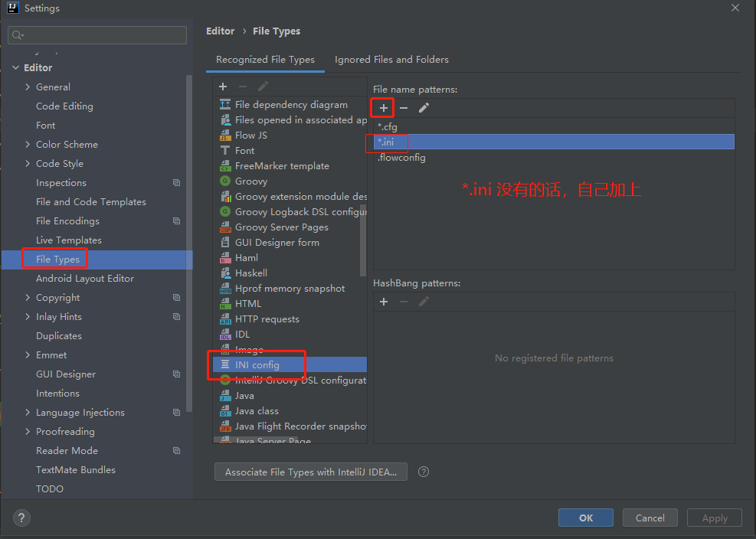Confirm settings with OK button
This screenshot has height=539, width=756.
tap(586, 518)
